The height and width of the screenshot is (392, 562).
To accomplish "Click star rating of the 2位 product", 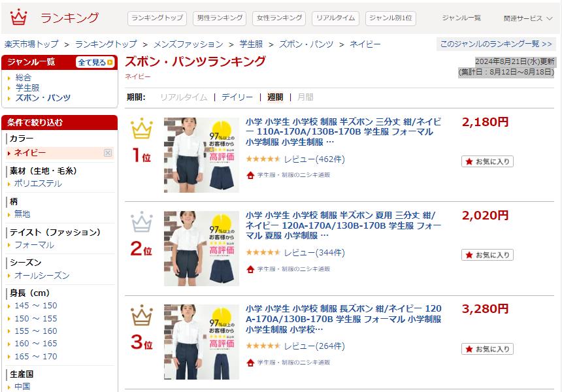I will 263,253.
